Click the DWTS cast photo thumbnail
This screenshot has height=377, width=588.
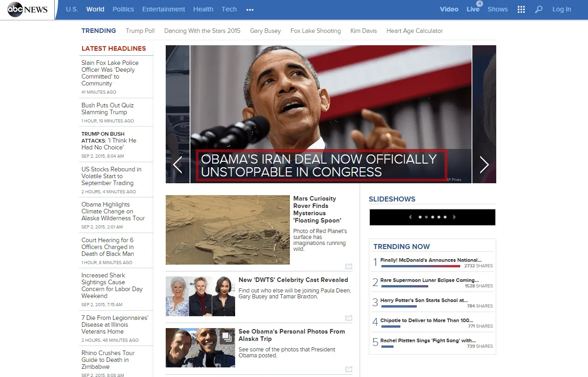(x=200, y=296)
